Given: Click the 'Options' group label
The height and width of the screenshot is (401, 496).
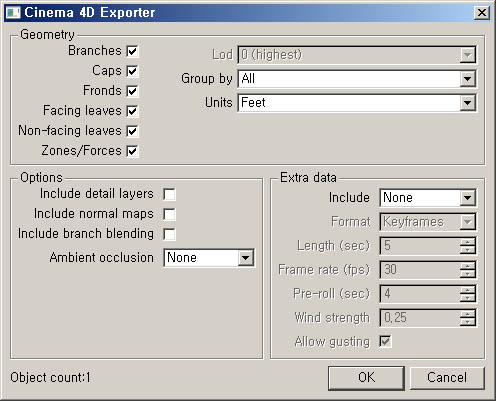Looking at the screenshot, I should pos(41,178).
